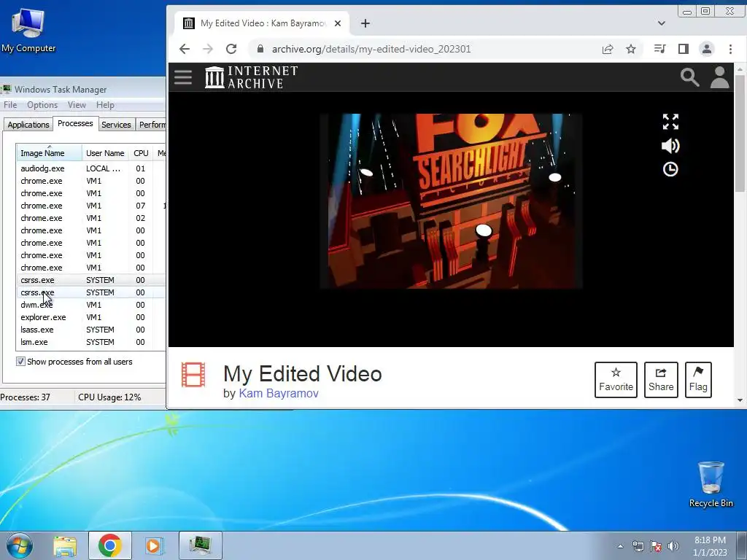Mute the video player volume

coord(670,146)
